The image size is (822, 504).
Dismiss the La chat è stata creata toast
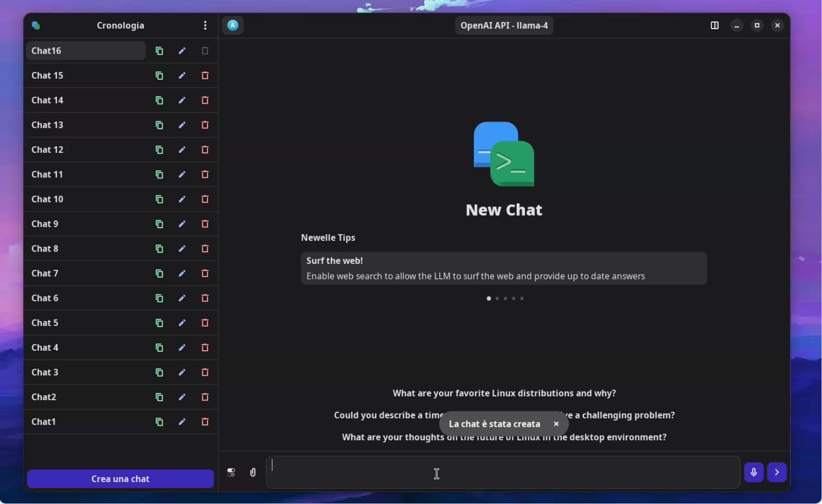pyautogui.click(x=556, y=424)
